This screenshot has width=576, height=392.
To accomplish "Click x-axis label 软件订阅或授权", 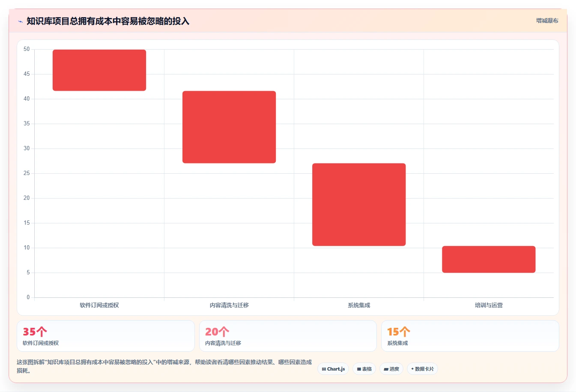I will click(x=99, y=305).
